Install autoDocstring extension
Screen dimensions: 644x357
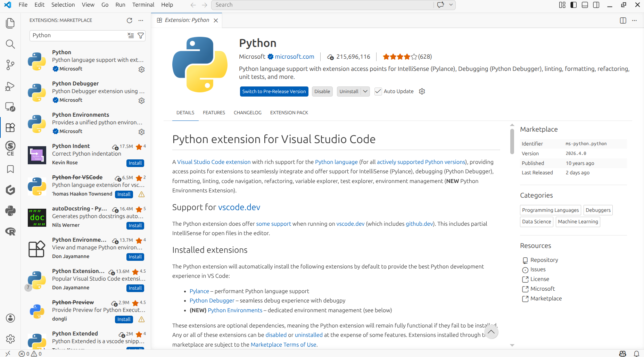(x=135, y=225)
